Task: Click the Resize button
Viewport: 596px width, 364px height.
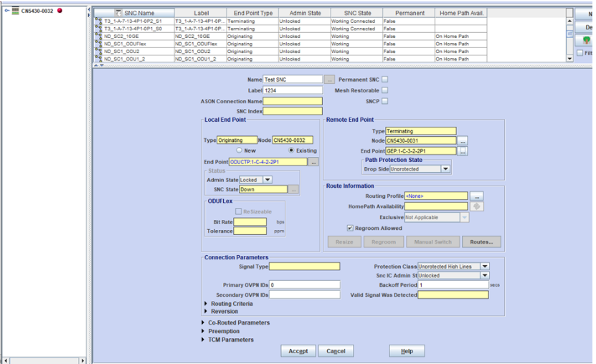Action: [344, 241]
